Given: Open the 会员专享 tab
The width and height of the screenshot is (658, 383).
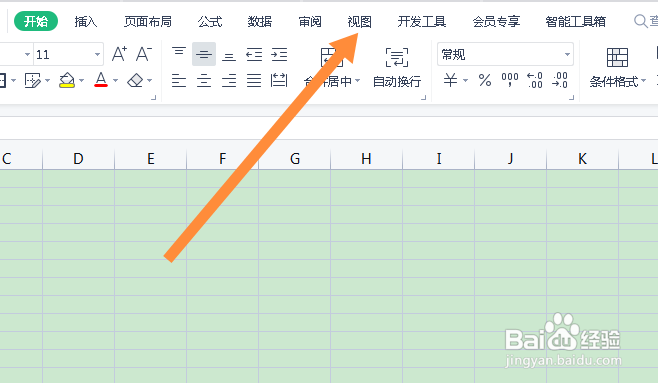Looking at the screenshot, I should 496,21.
